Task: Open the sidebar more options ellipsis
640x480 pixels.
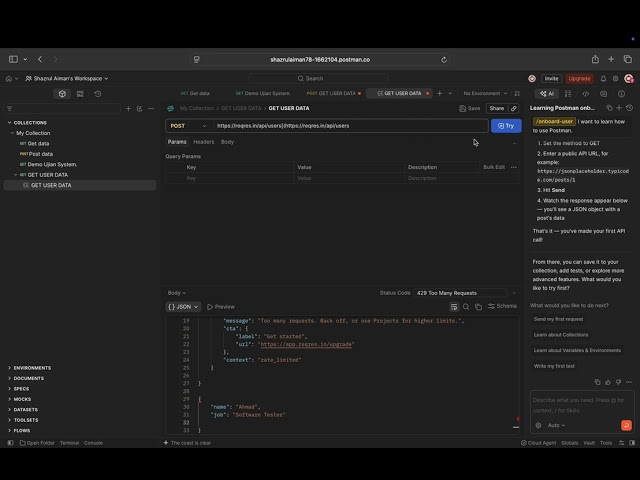Action: (151, 109)
